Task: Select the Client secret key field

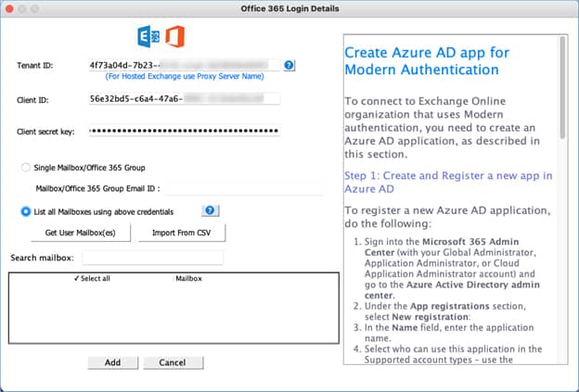Action: pyautogui.click(x=184, y=132)
